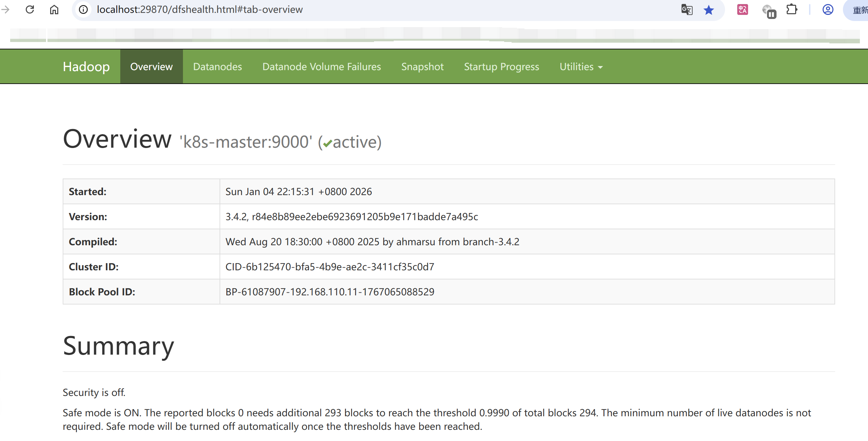Image resolution: width=868 pixels, height=441 pixels.
Task: Open the pink translation extension icon
Action: [x=742, y=9]
